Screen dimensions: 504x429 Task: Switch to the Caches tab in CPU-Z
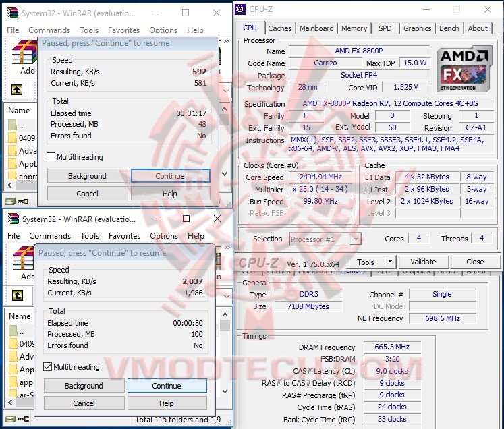pos(280,28)
